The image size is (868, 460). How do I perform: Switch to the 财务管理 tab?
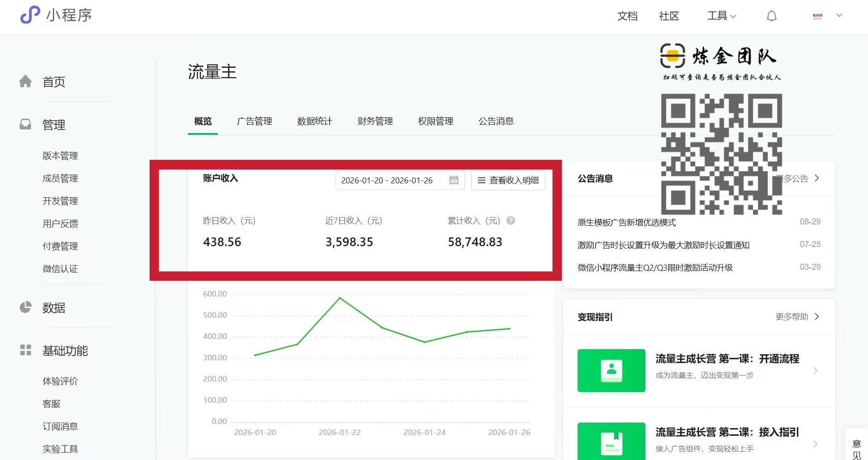click(375, 121)
